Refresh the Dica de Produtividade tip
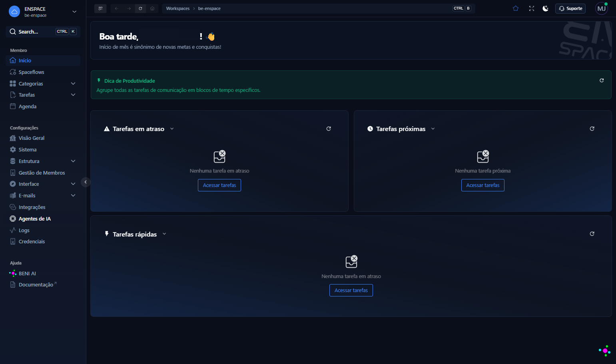This screenshot has width=616, height=364. tap(602, 80)
